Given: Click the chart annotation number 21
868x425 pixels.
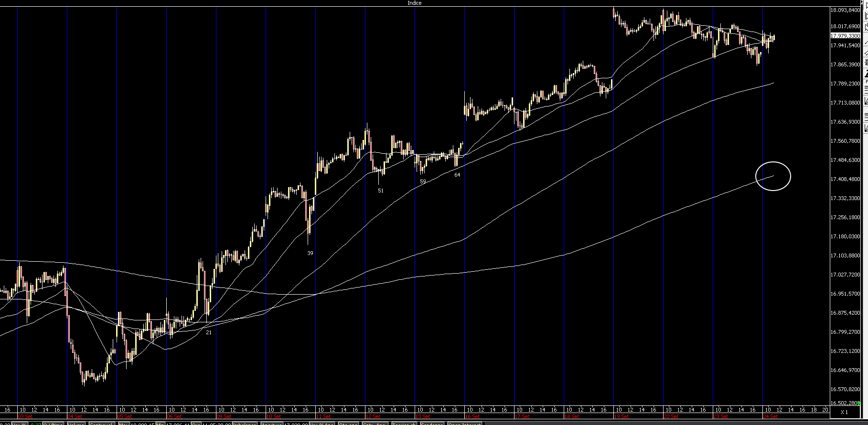Looking at the screenshot, I should [x=209, y=332].
